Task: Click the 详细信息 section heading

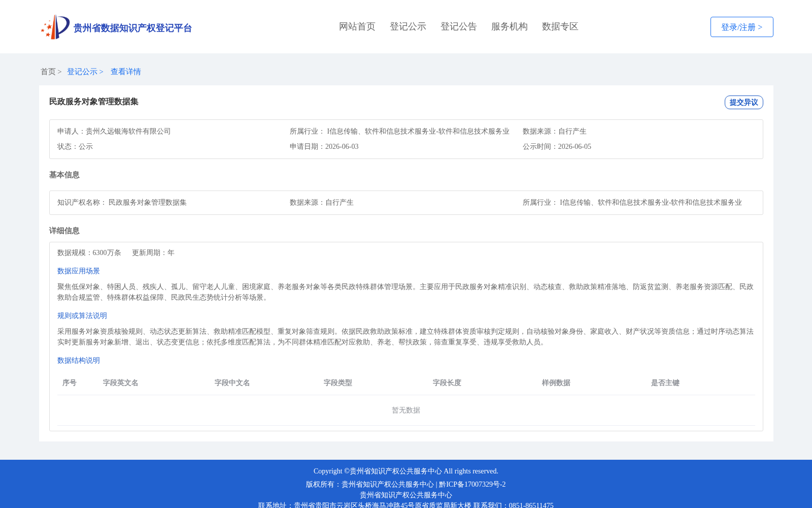Action: pos(64,231)
